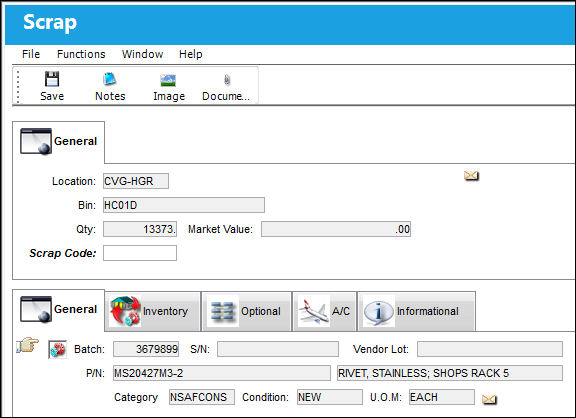Click the envelope icon beside Location
Screen dimensions: 576x418
[471, 176]
